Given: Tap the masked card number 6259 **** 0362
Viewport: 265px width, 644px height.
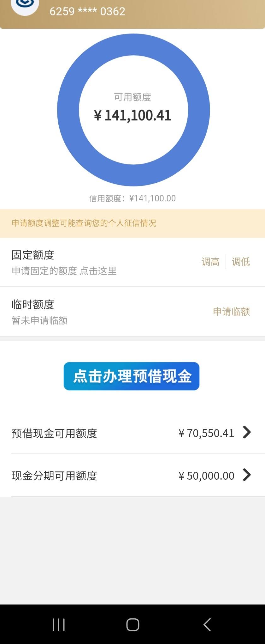Looking at the screenshot, I should (x=87, y=11).
